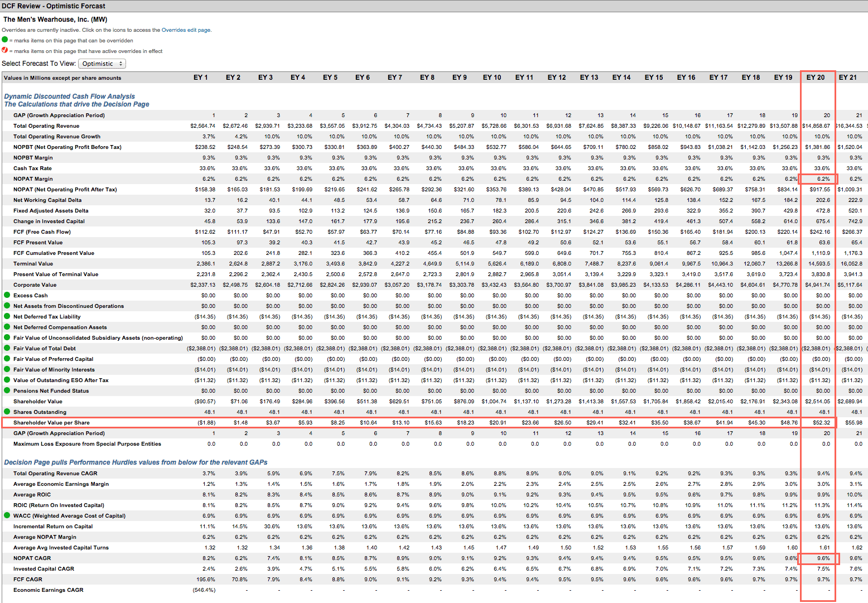
Task: Select the FCF (Free Cash Flow) row label
Action: (x=42, y=232)
